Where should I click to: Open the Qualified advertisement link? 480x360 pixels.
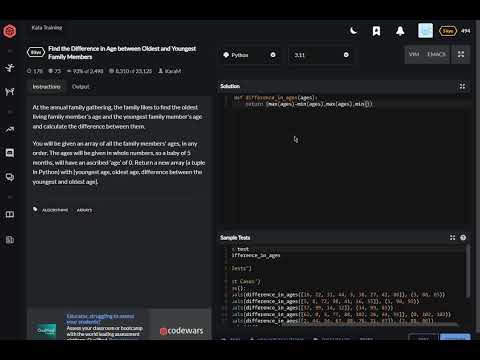click(x=104, y=326)
